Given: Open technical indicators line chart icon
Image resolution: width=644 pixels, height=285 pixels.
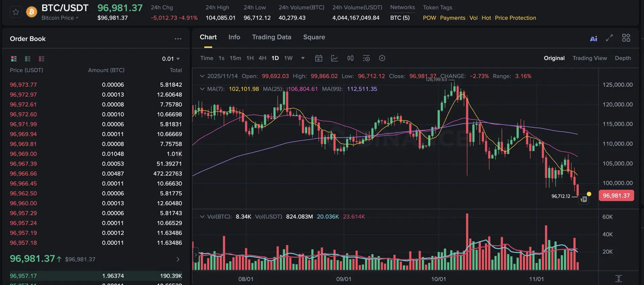Looking at the screenshot, I should pyautogui.click(x=334, y=58).
